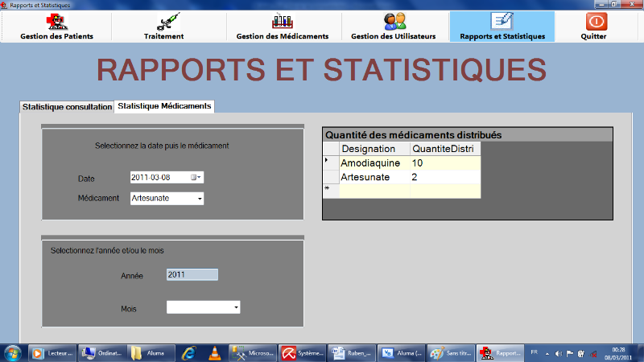Click the Quitter power button
Image resolution: width=644 pixels, height=362 pixels.
tap(593, 27)
